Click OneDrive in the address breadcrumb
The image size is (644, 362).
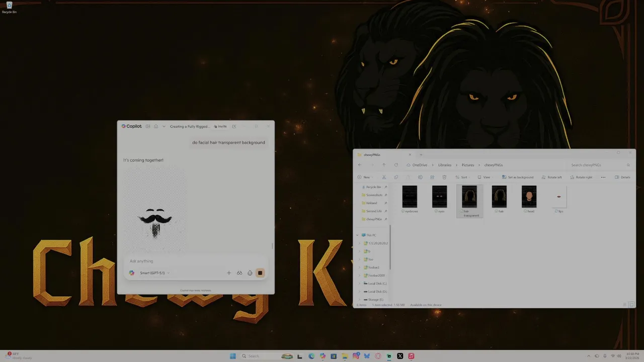pyautogui.click(x=420, y=165)
